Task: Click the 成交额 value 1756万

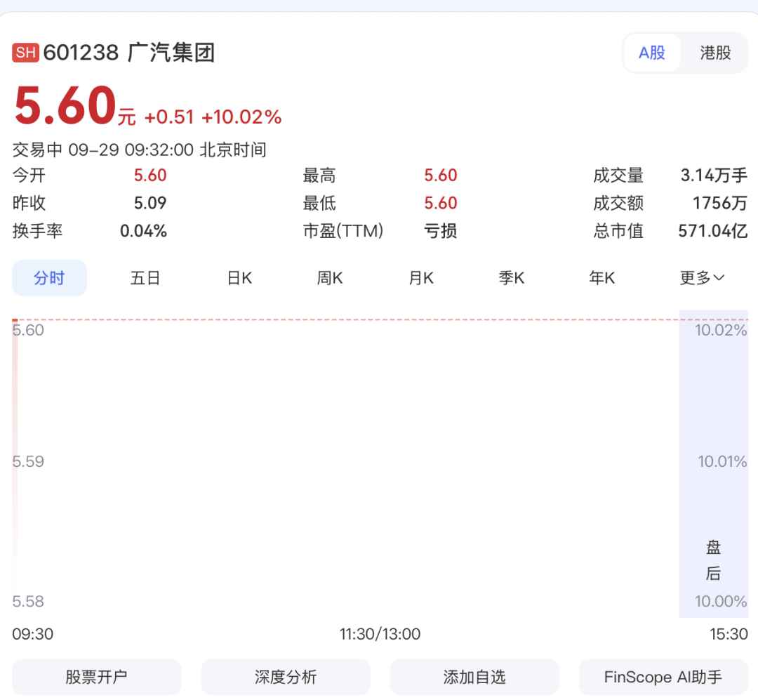Action: coord(720,203)
